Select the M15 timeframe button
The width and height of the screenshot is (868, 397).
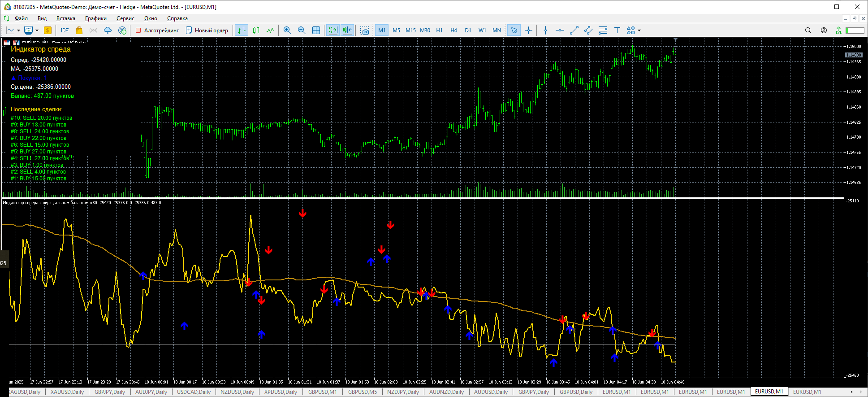410,31
